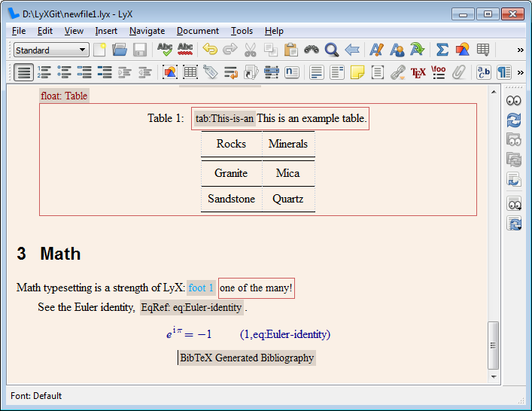This screenshot has width=532, height=411.
Task: Click the advanced find magnifier icon
Action: [332, 50]
